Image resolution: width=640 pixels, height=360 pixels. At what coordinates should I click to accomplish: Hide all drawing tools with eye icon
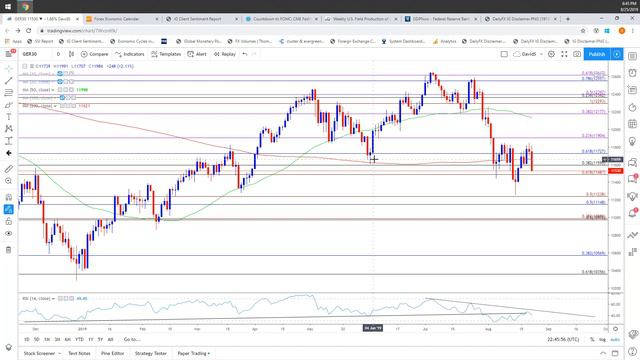[9, 233]
